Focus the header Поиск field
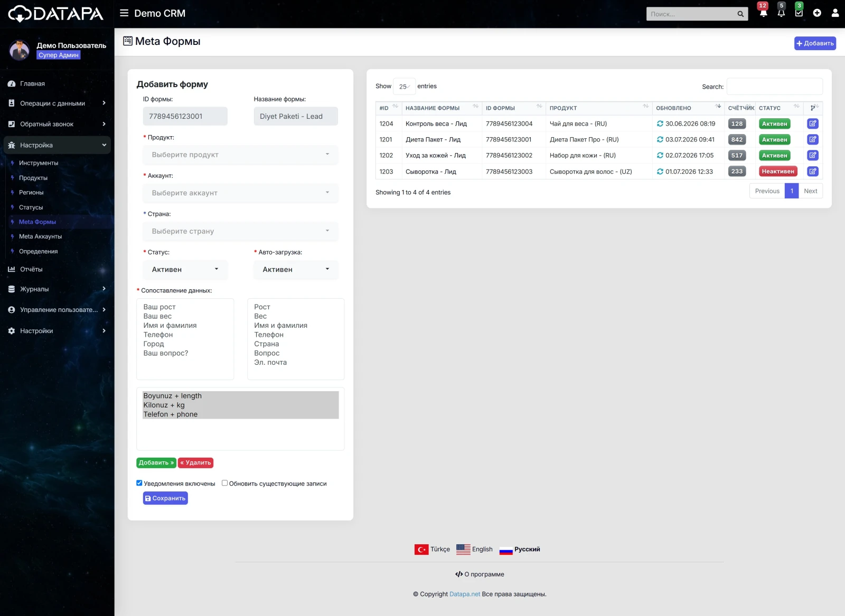 point(690,14)
